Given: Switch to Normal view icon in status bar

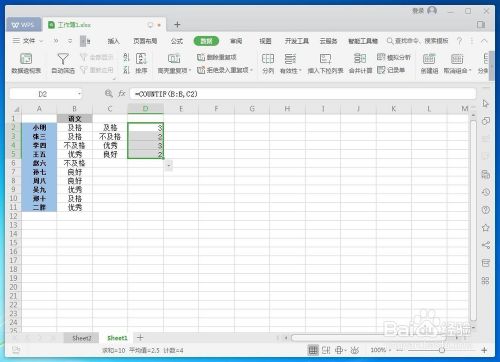Looking at the screenshot, I should point(313,350).
